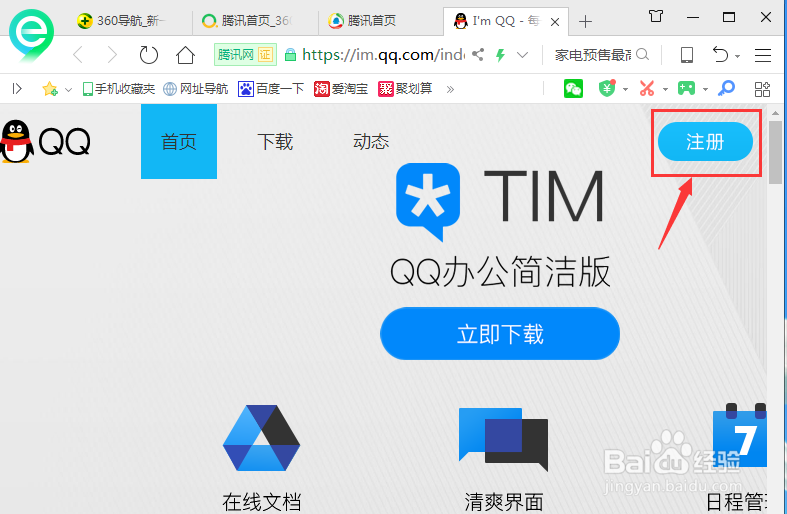Screen dimensions: 787x514
Task: Click the 360 browser logo icon
Action: coord(31,34)
